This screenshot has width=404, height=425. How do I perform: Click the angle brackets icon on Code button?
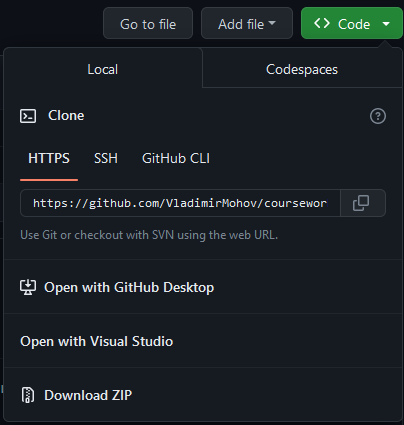[322, 23]
